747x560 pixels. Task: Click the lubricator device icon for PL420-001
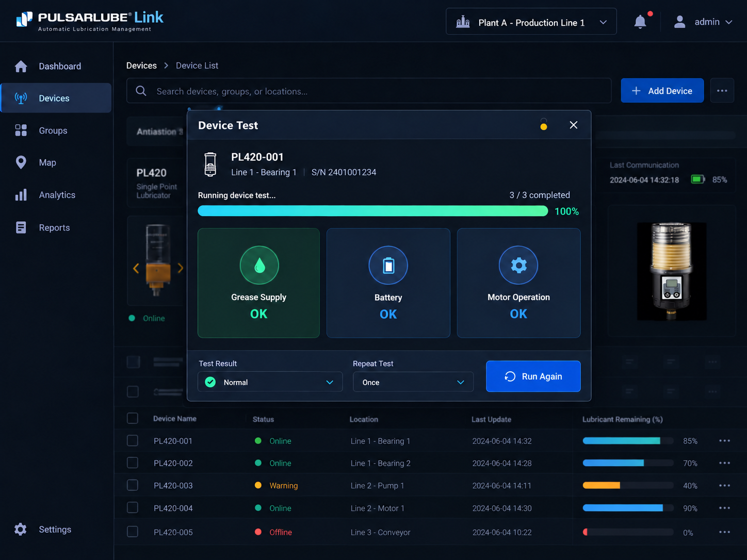tap(210, 164)
